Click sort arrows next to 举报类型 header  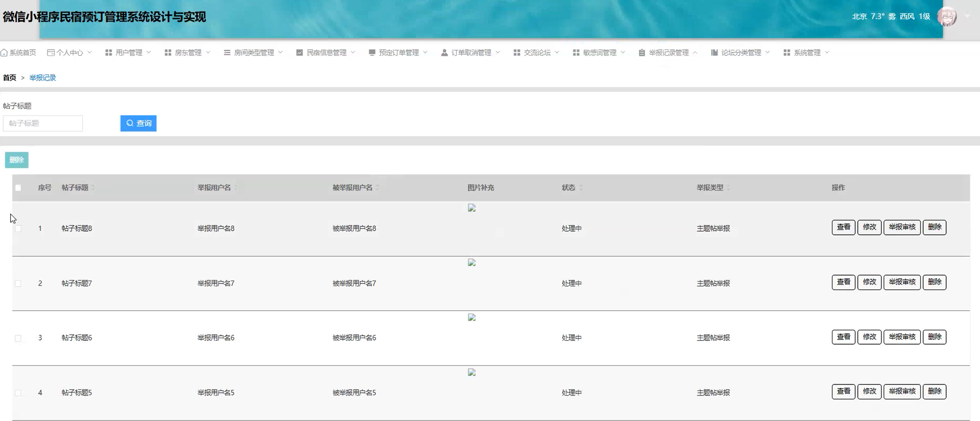tap(728, 188)
